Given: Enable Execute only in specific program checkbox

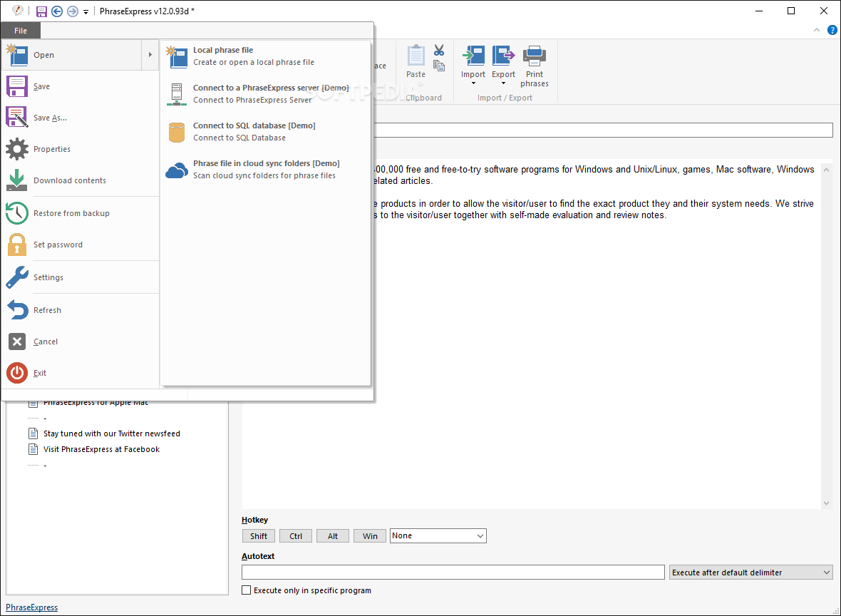Looking at the screenshot, I should (246, 590).
